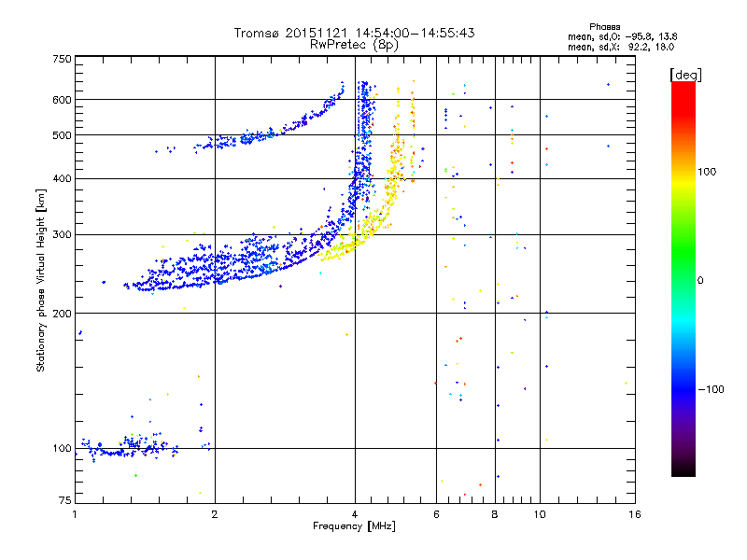The image size is (747, 560).
Task: Click the x-axis "16" MHz tick label
Action: coord(635,514)
